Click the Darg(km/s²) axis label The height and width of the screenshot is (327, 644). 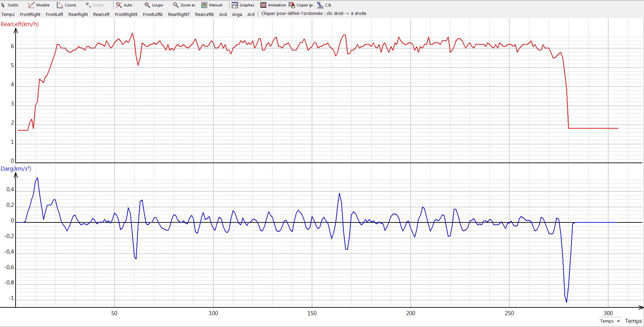(16, 169)
